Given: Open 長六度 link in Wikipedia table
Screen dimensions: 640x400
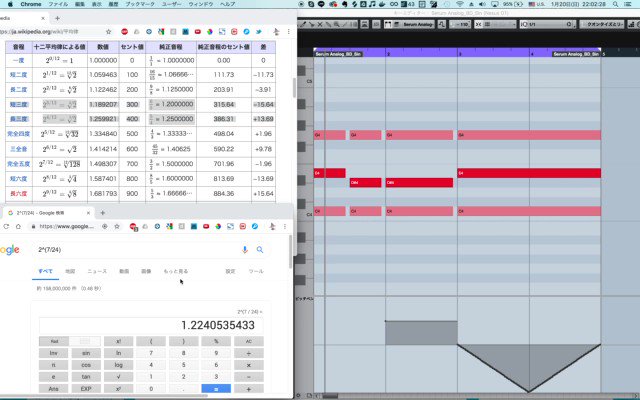Looking at the screenshot, I should pyautogui.click(x=18, y=193).
